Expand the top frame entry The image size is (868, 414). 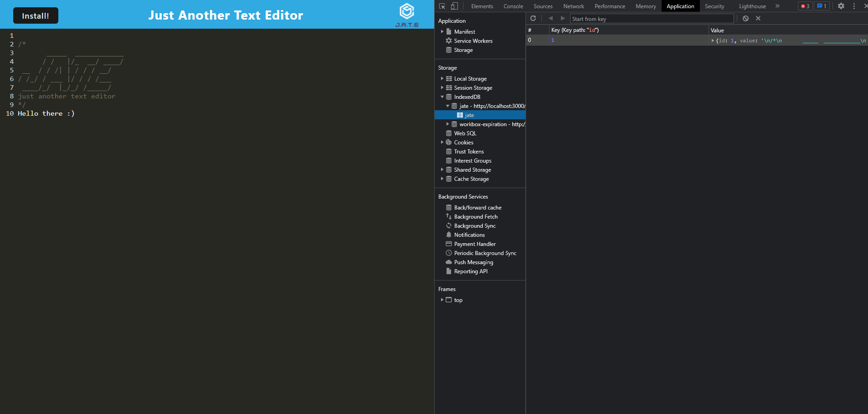442,300
